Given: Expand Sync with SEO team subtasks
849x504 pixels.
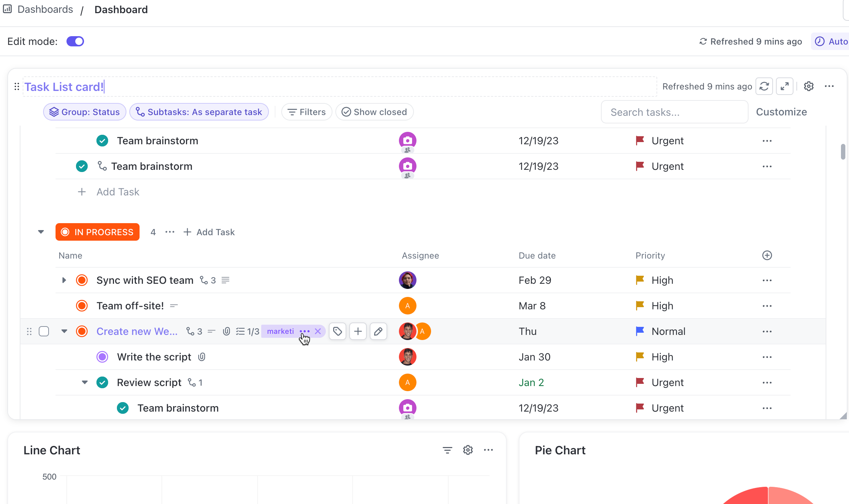Looking at the screenshot, I should [64, 280].
